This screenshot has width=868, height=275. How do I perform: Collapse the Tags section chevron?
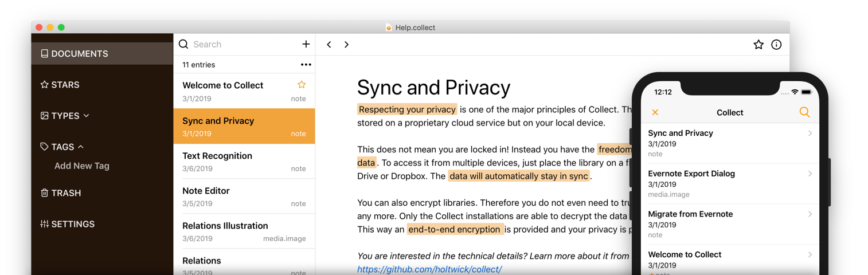coord(81,147)
